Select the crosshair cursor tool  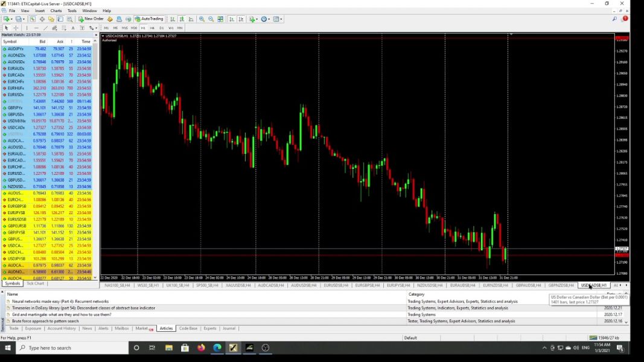click(x=16, y=28)
